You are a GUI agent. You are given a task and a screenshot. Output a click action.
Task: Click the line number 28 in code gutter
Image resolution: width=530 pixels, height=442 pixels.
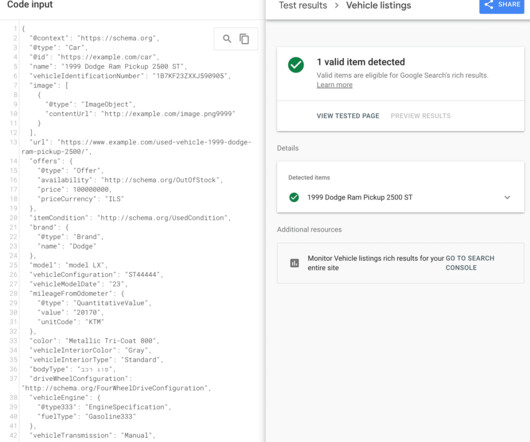point(13,294)
